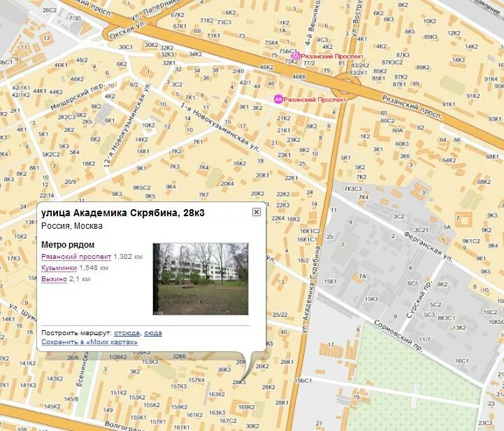Viewport: 504px width, 431px height.
Task: Click building label 87К3С2
Action: [x=392, y=62]
